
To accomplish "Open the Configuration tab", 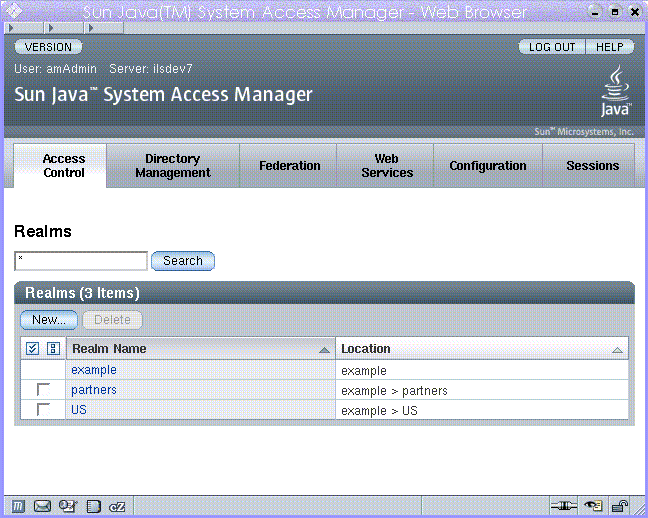I will pyautogui.click(x=488, y=165).
